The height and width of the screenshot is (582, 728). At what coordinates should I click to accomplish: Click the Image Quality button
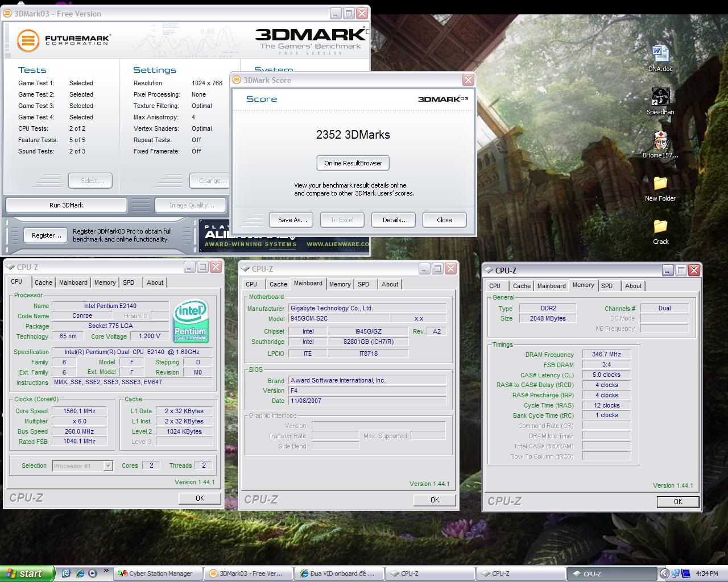click(192, 205)
